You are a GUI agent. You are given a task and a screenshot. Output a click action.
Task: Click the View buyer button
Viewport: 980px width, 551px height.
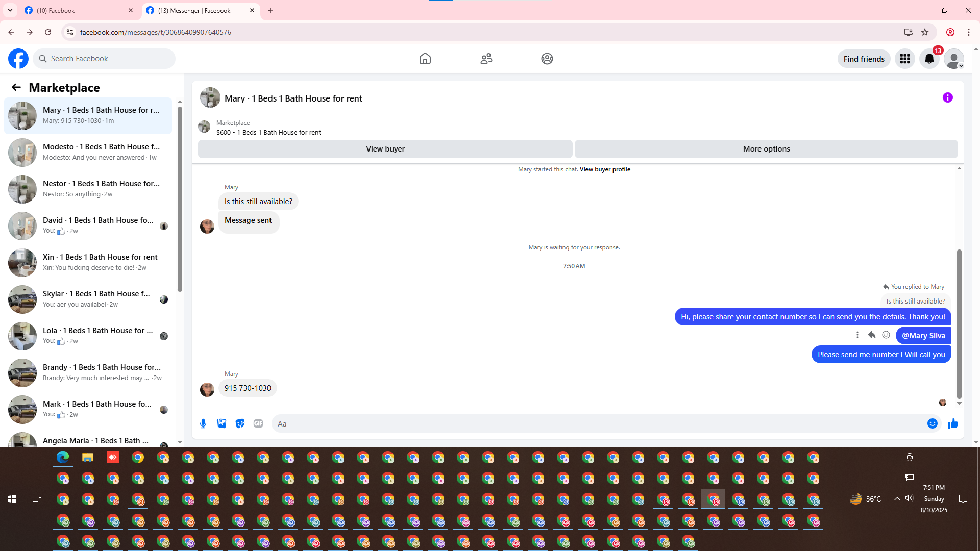click(x=385, y=149)
